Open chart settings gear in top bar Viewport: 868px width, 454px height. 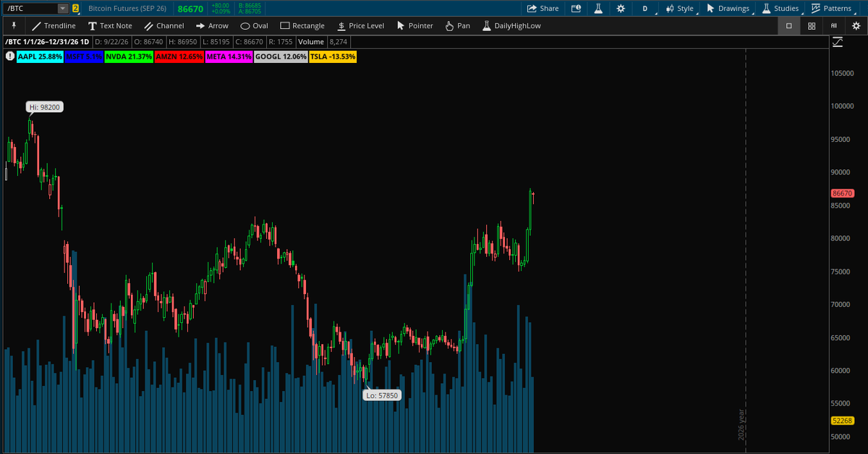point(621,8)
